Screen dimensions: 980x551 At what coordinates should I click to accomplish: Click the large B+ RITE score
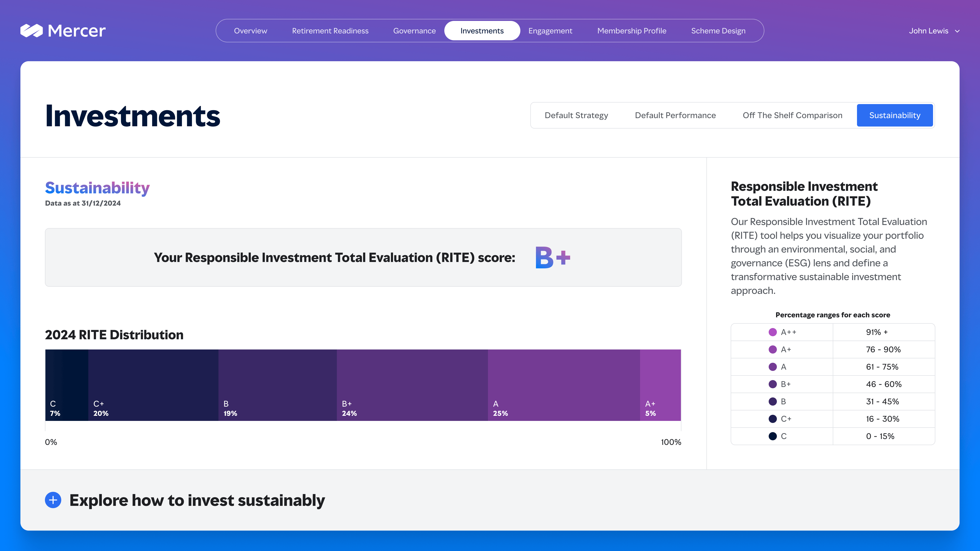[553, 257]
